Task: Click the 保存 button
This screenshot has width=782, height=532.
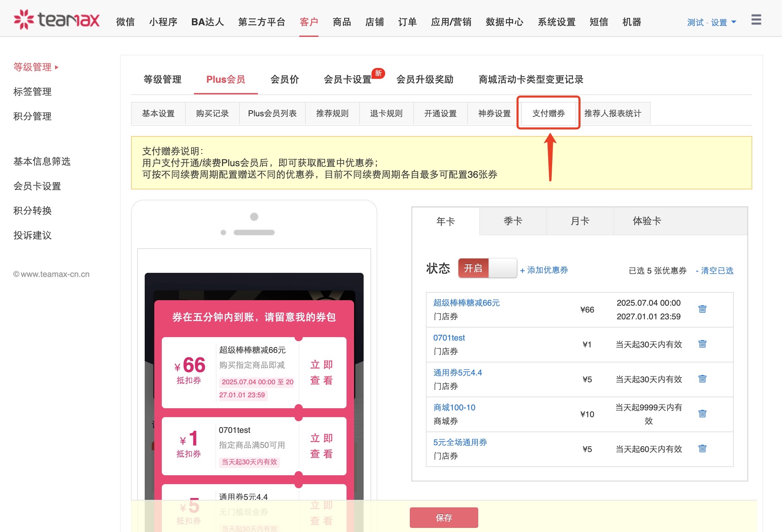Action: click(444, 518)
